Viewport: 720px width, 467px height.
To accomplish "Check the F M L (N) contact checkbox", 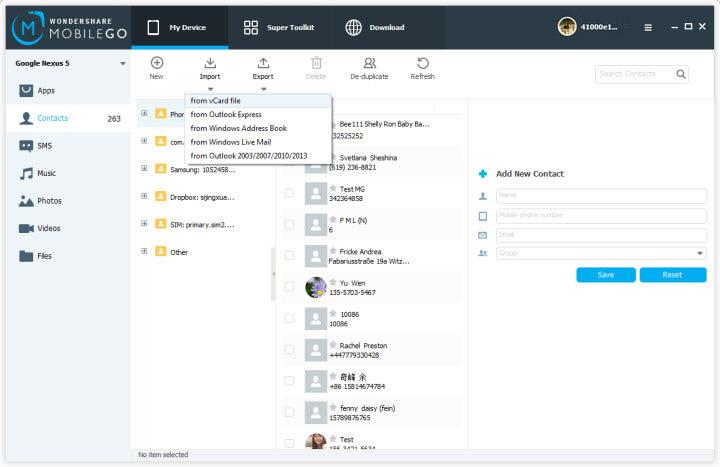I will pyautogui.click(x=289, y=224).
